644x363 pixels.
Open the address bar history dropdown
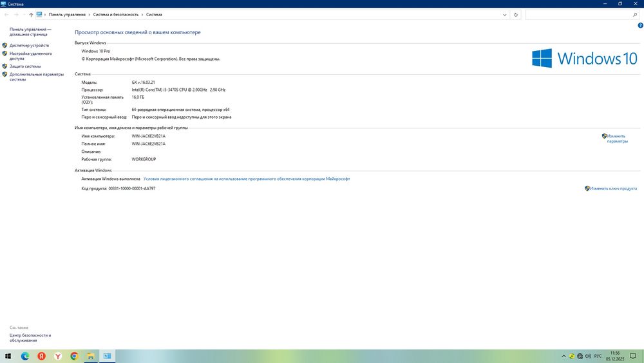point(505,14)
